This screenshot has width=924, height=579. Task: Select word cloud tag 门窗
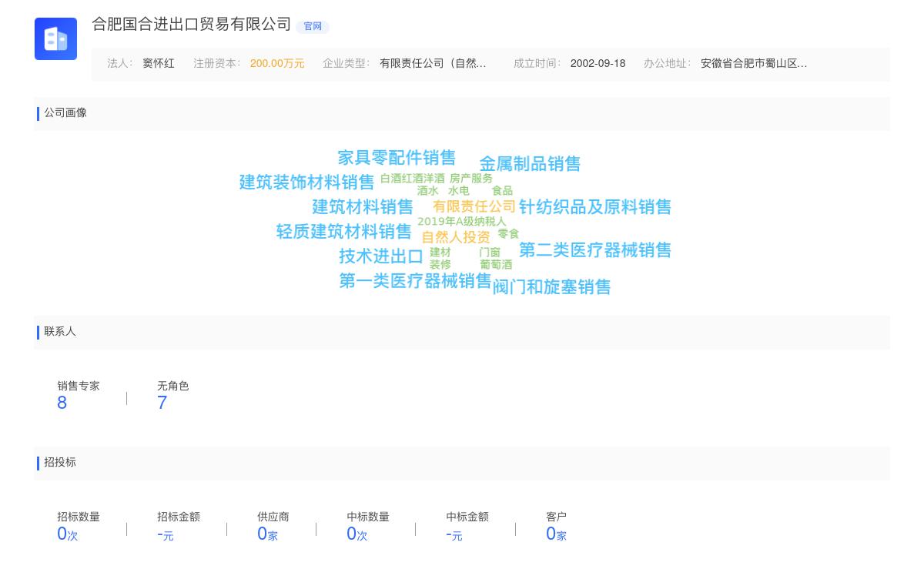click(490, 253)
